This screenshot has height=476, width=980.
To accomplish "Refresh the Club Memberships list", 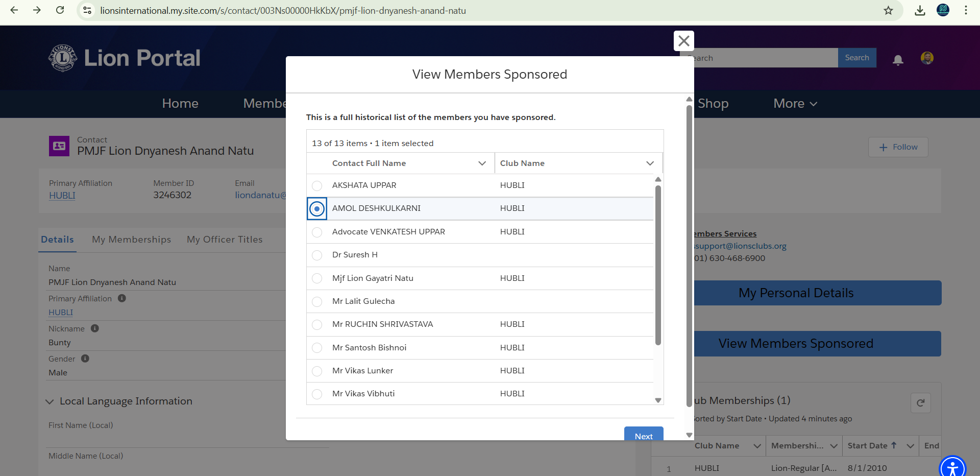I will point(920,403).
